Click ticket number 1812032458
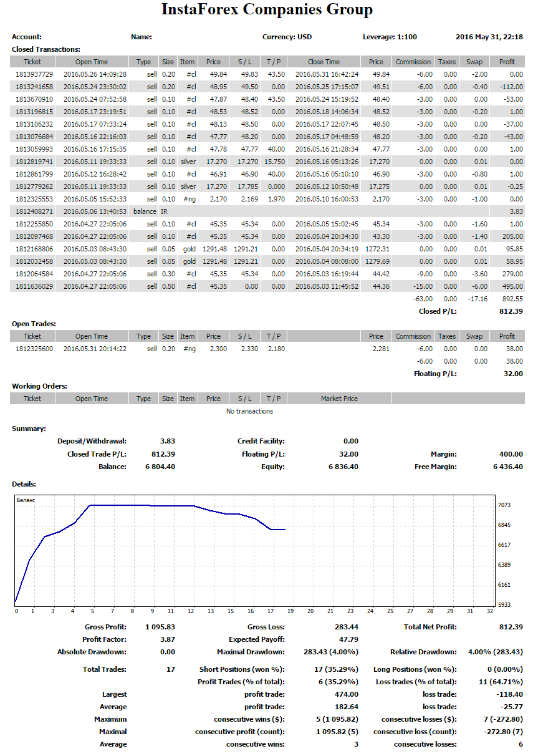The image size is (533, 756). coord(34,261)
